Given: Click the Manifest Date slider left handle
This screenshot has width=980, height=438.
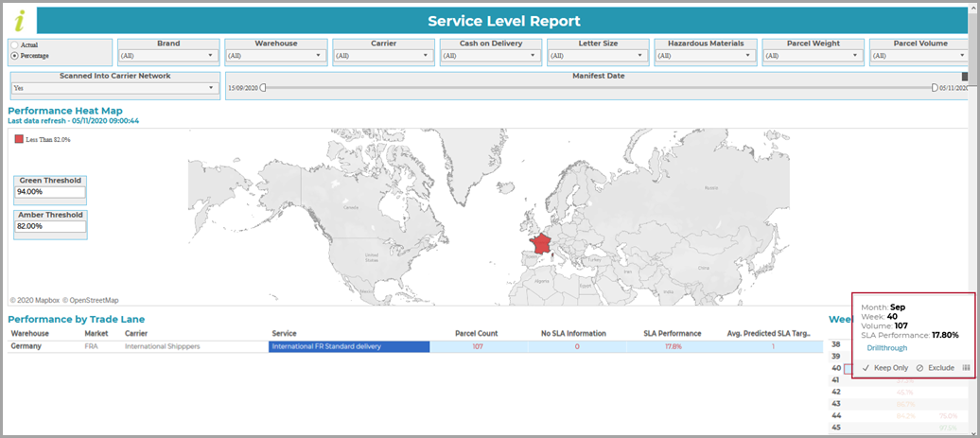Looking at the screenshot, I should click(x=263, y=87).
